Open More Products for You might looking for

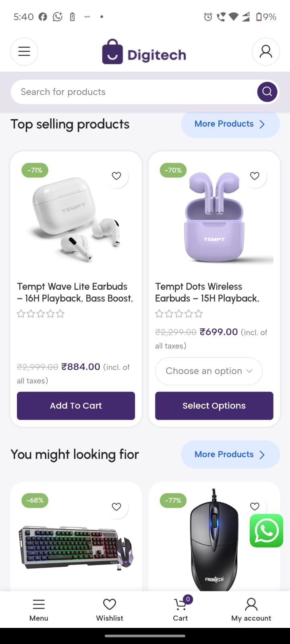(x=230, y=454)
